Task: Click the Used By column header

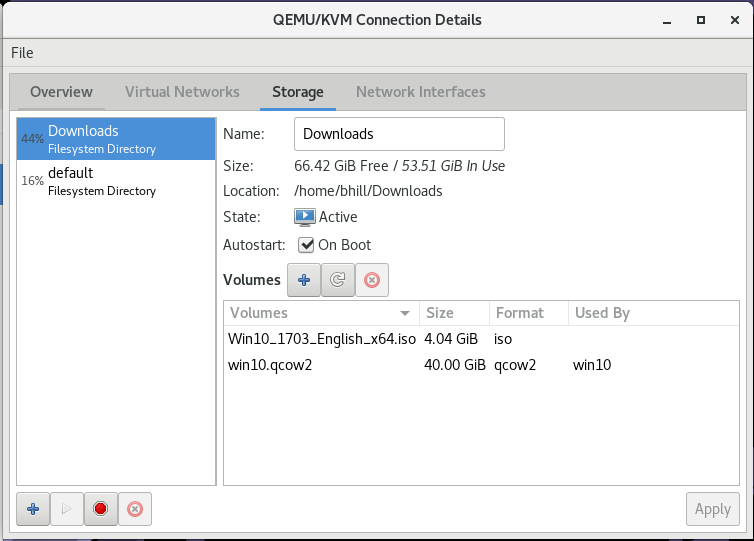Action: pos(654,313)
